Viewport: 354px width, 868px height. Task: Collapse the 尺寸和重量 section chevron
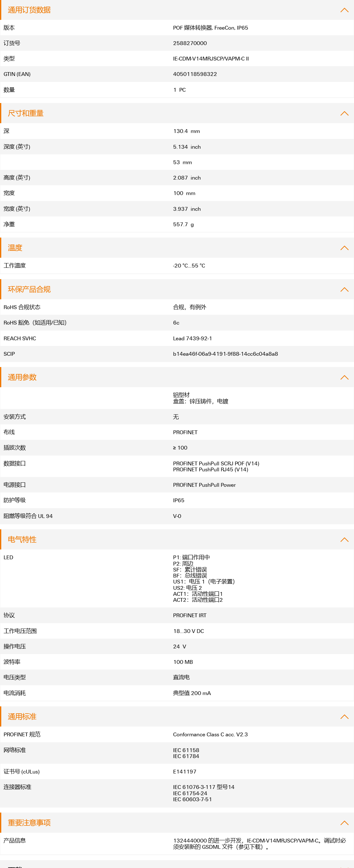click(x=344, y=113)
